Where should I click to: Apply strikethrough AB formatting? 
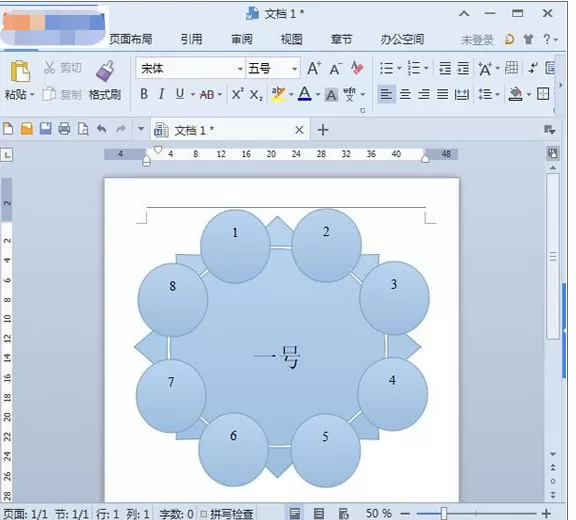(x=207, y=95)
